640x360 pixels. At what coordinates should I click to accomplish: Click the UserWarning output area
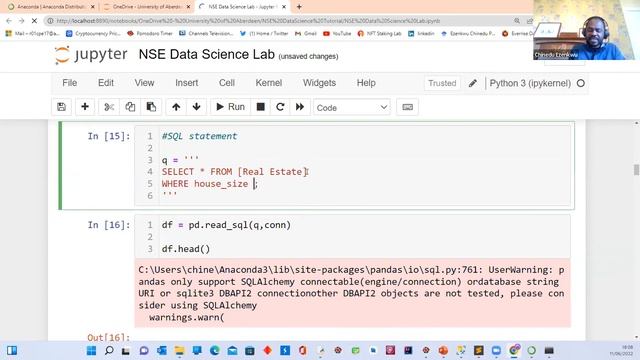click(x=353, y=293)
